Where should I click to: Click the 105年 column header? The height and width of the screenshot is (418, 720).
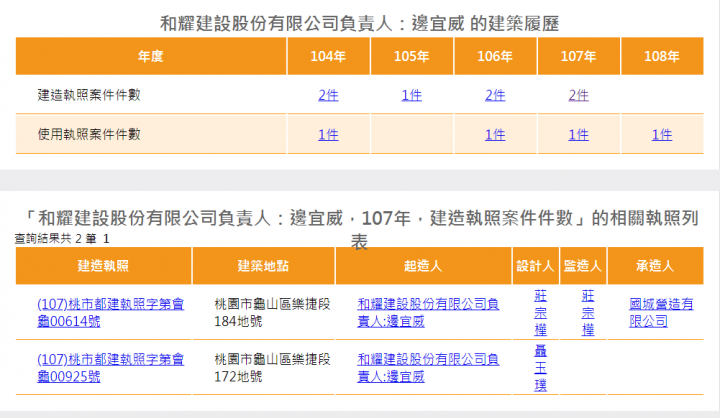coord(412,56)
